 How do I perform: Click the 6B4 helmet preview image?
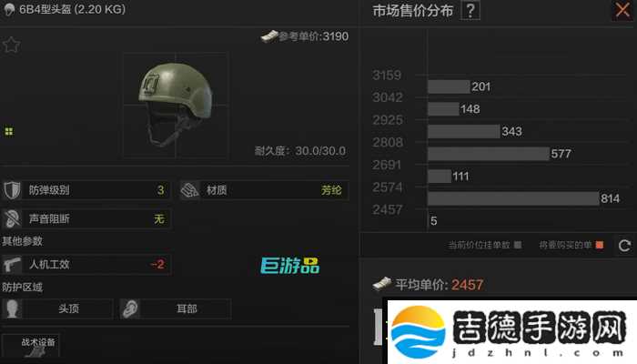[176, 105]
